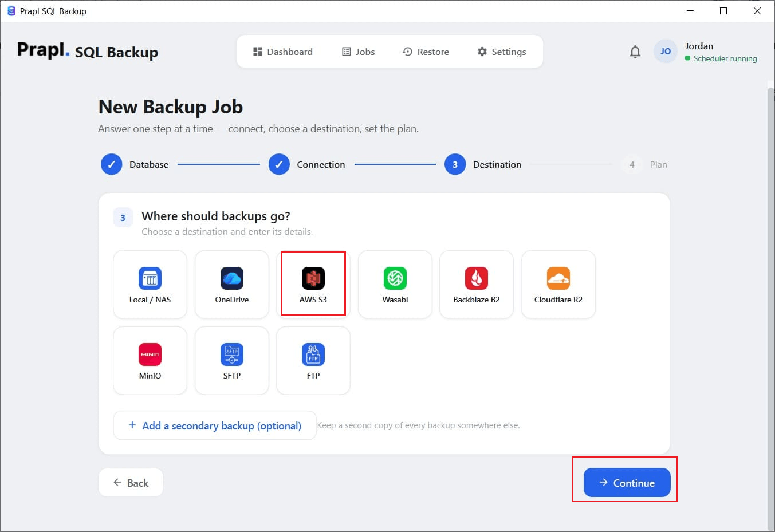Jump to the Connection wizard step
The height and width of the screenshot is (532, 775).
[307, 164]
